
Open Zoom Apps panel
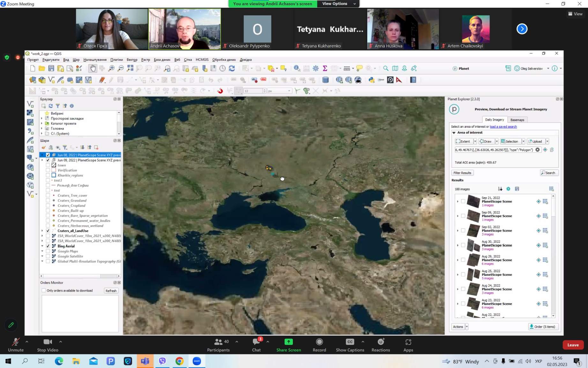tap(408, 345)
